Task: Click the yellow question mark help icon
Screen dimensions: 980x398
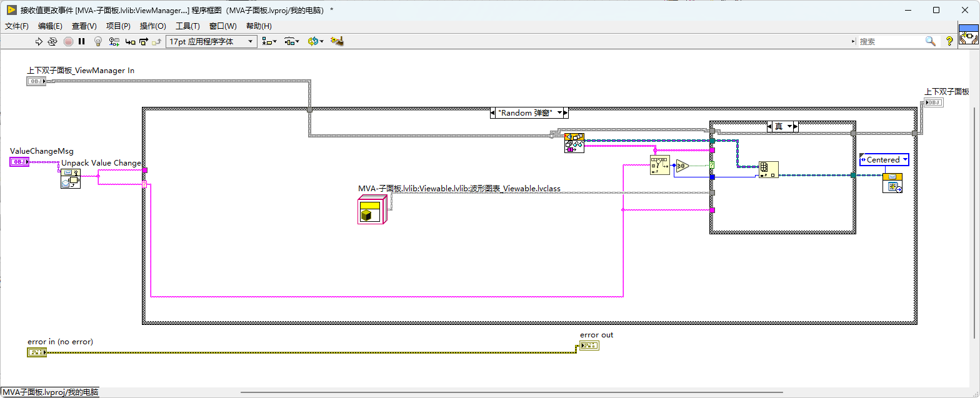Action: pyautogui.click(x=949, y=41)
